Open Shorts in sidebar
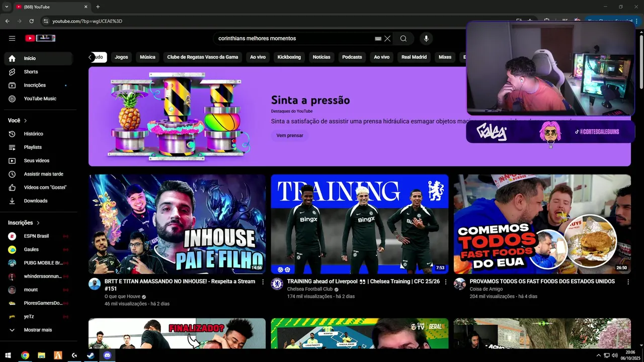 [x=38, y=72]
